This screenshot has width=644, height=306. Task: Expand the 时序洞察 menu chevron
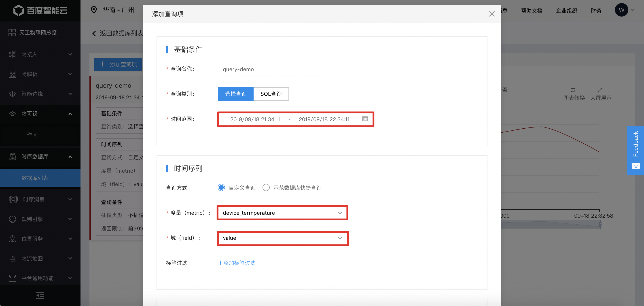coord(70,199)
